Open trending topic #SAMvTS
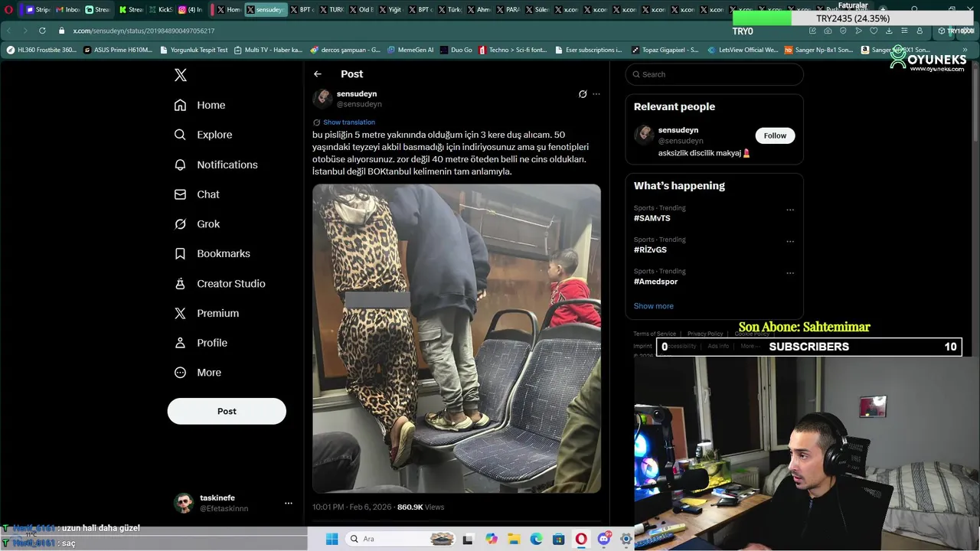 pos(652,218)
